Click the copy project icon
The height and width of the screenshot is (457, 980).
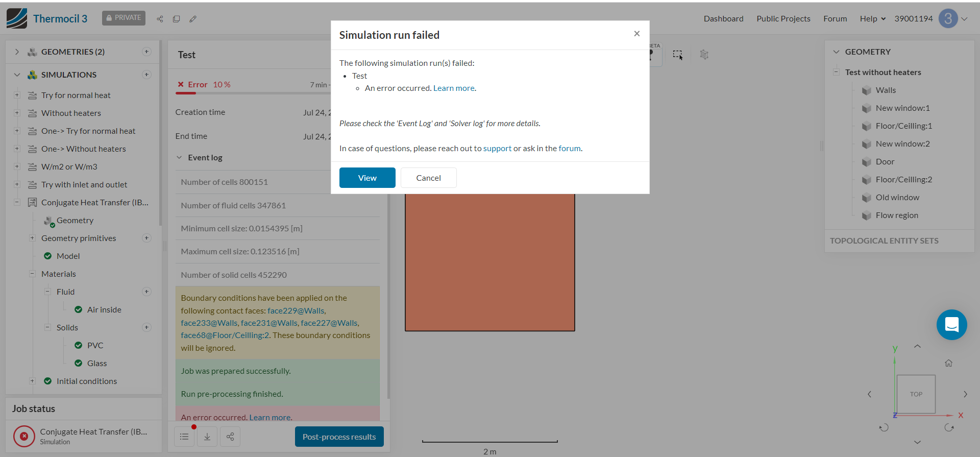[x=176, y=19]
